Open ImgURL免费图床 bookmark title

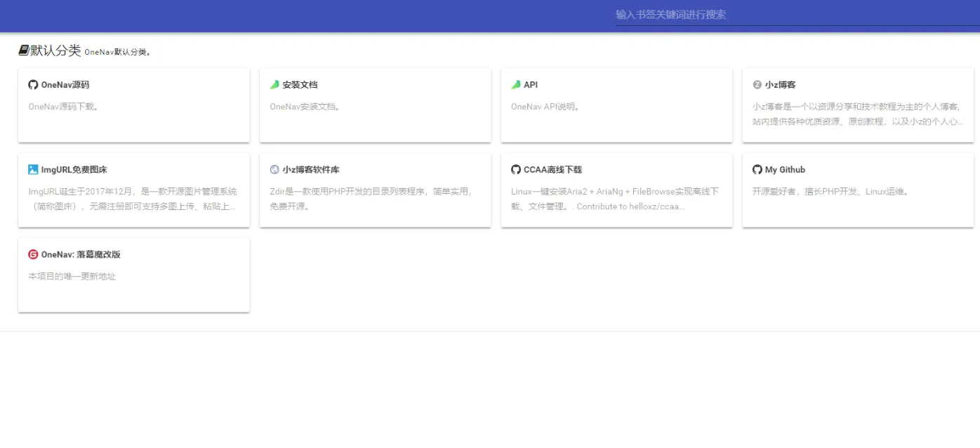click(74, 169)
